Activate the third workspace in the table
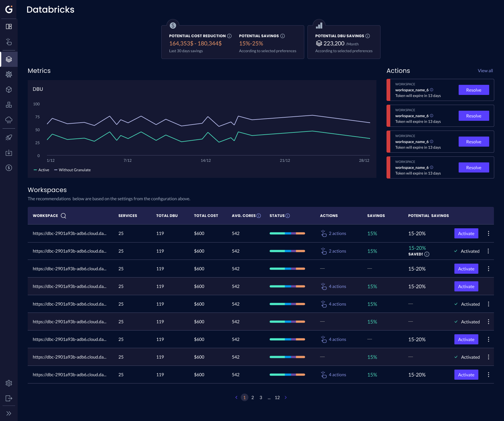Viewport: 504px width, 421px height. (x=466, y=269)
